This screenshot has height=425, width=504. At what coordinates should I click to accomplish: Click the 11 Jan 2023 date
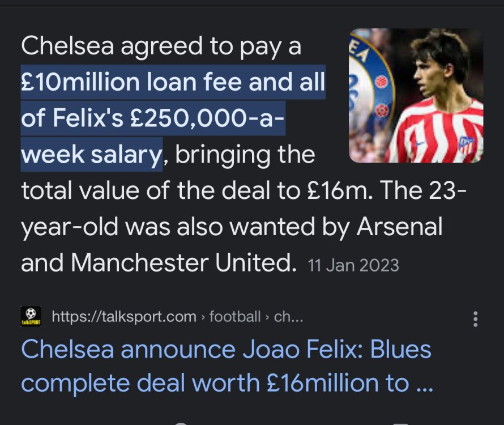click(353, 265)
